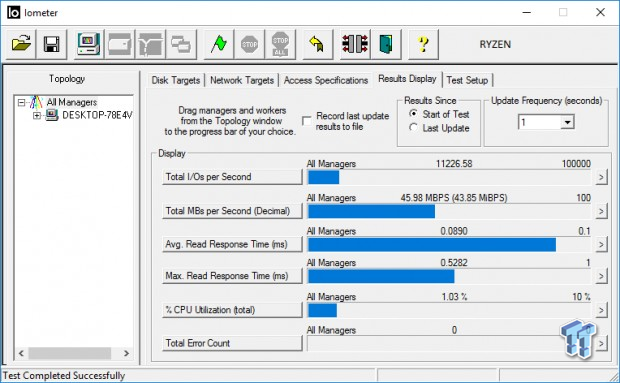Click the 1.03 % CPU value

pos(454,296)
